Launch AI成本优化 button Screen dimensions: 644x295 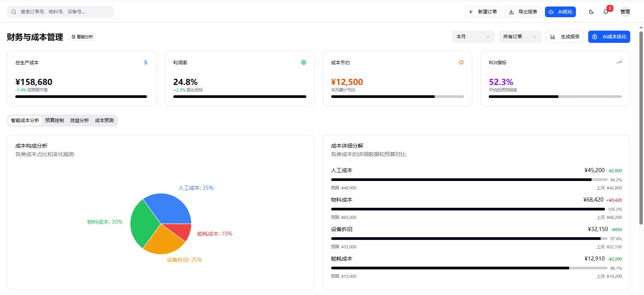(x=609, y=37)
